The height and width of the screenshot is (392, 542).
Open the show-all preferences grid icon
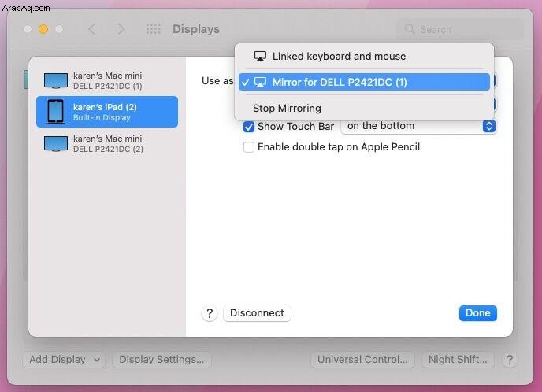153,29
